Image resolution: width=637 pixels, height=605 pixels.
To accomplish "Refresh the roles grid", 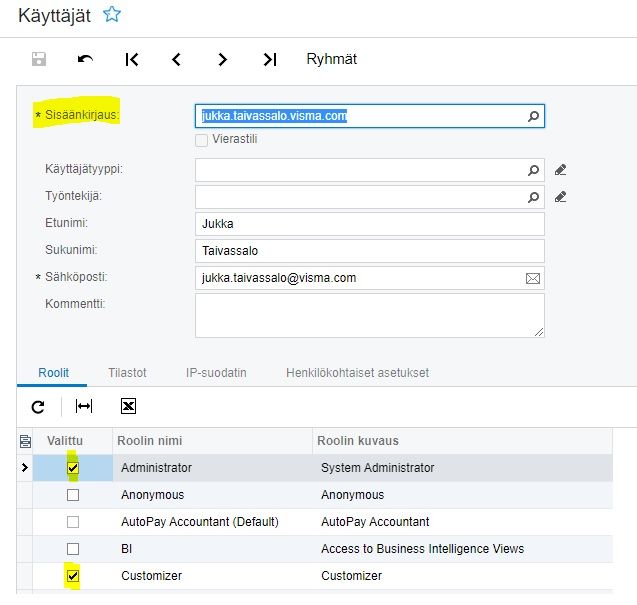I will (38, 406).
